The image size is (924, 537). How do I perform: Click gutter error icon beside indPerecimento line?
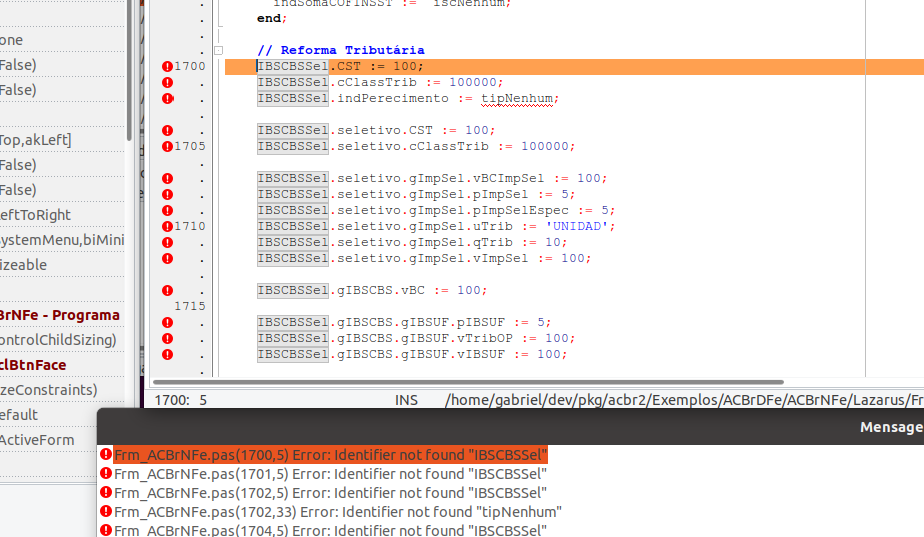point(167,98)
